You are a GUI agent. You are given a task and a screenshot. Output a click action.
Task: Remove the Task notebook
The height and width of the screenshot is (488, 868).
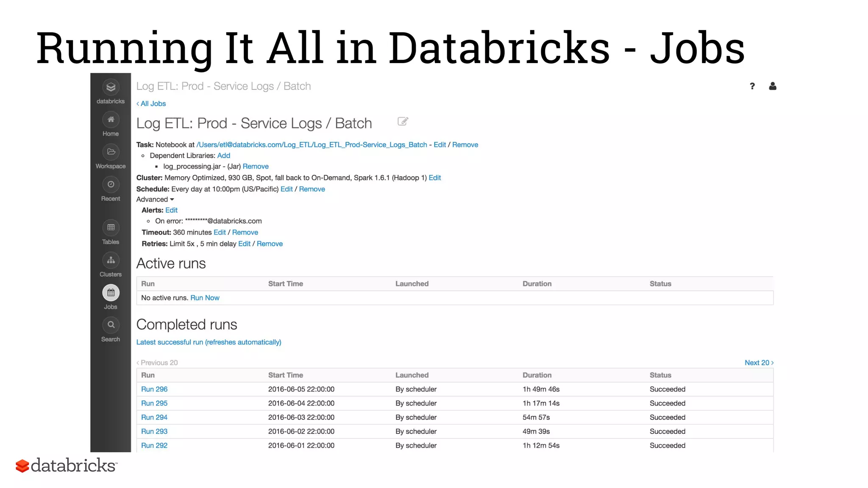click(465, 145)
